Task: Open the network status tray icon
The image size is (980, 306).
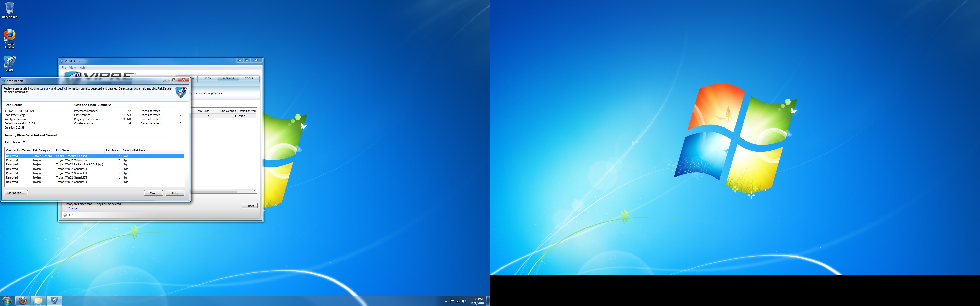Action: click(458, 301)
